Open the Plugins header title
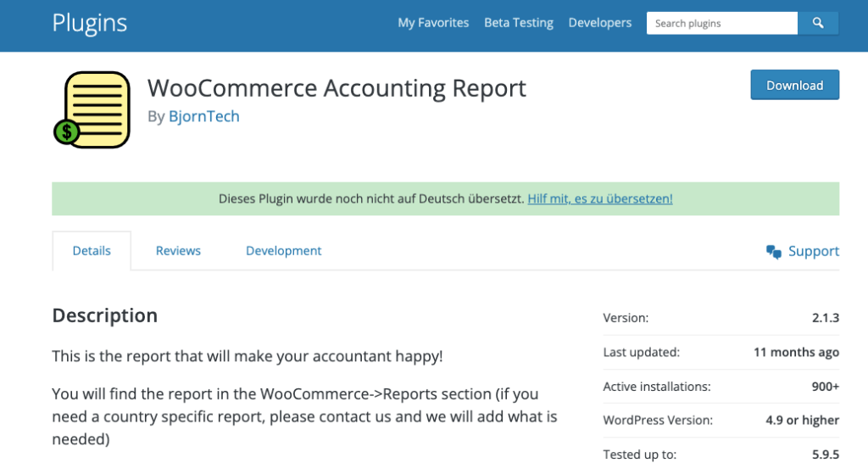The height and width of the screenshot is (463, 868). pyautogui.click(x=90, y=23)
